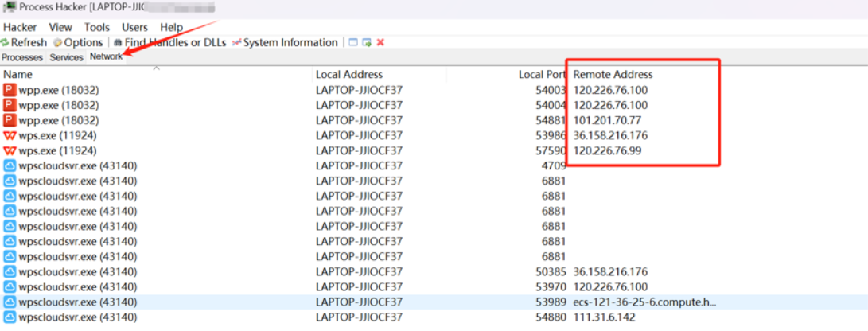Click local port value 54881
Image resolution: width=868 pixels, height=331 pixels.
coord(551,120)
